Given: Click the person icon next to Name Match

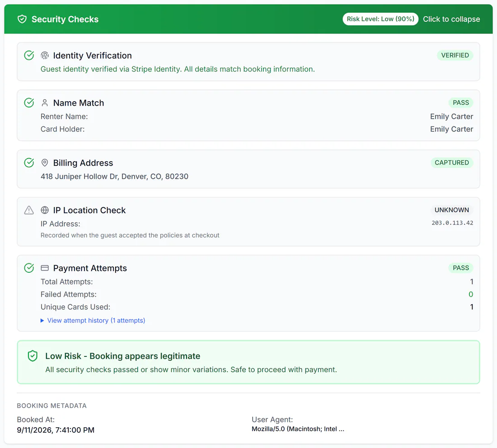Looking at the screenshot, I should click(x=45, y=103).
